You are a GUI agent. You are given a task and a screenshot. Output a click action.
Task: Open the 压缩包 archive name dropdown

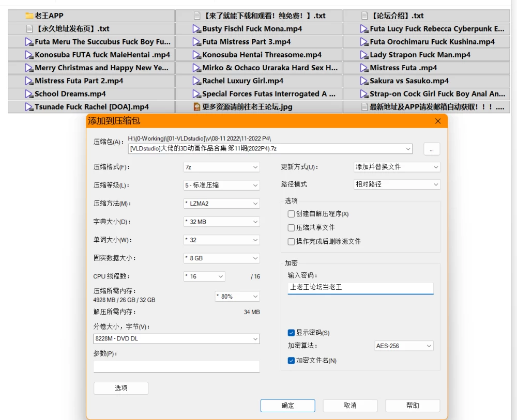coord(408,149)
